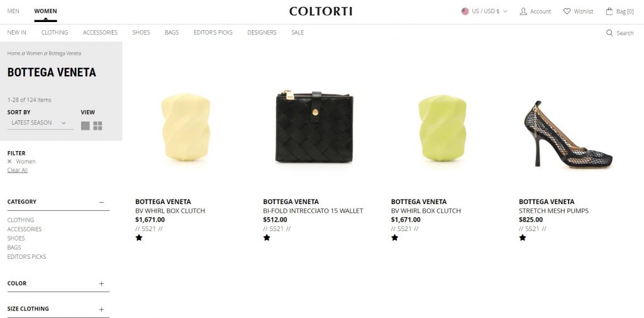Switch to the Men tab
The width and height of the screenshot is (644, 318).
(x=13, y=11)
